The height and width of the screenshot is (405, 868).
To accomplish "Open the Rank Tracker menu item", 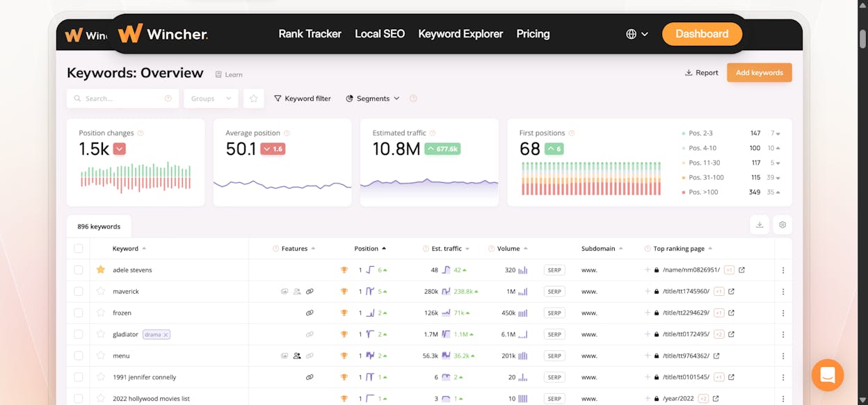I will click(310, 33).
